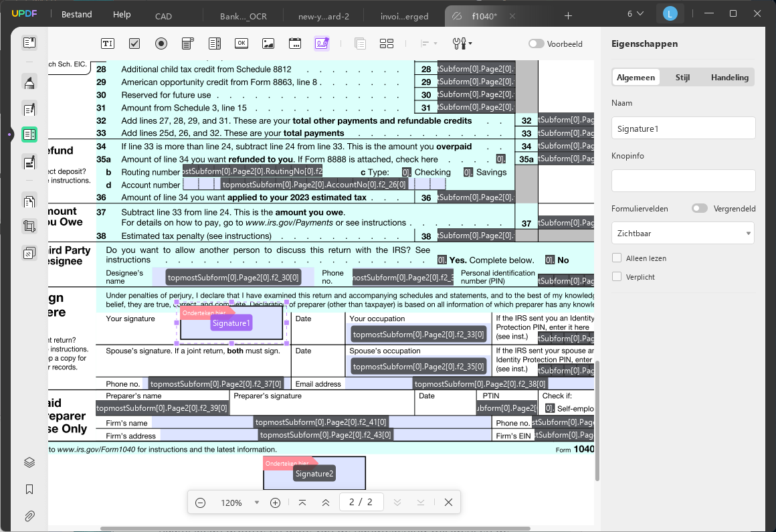Switch to the Stijl tab

[x=682, y=77]
